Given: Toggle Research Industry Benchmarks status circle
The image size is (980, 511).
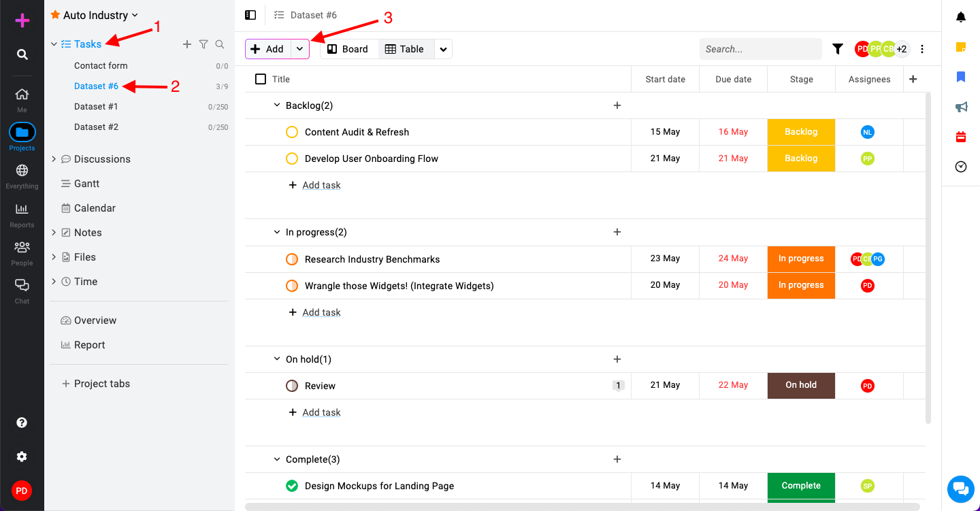Looking at the screenshot, I should (292, 259).
